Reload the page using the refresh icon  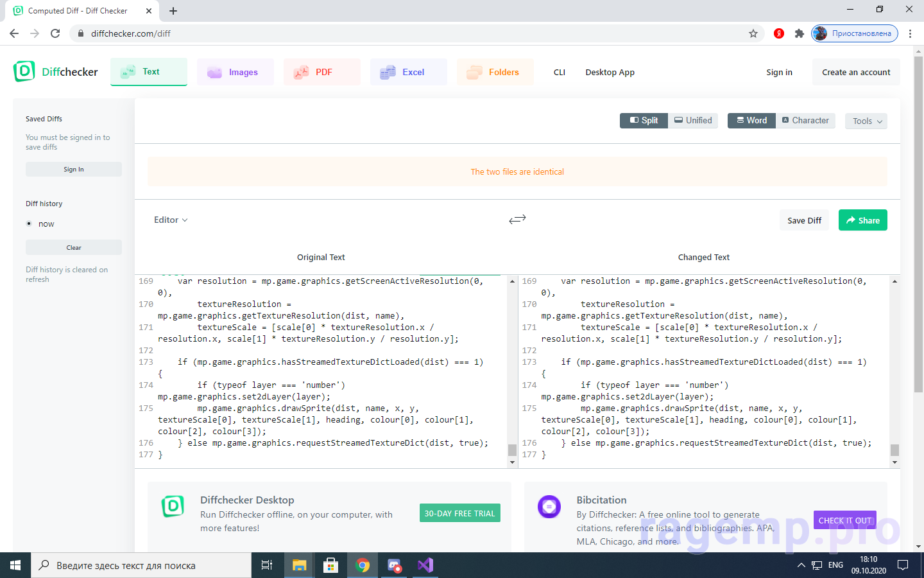[x=55, y=33]
